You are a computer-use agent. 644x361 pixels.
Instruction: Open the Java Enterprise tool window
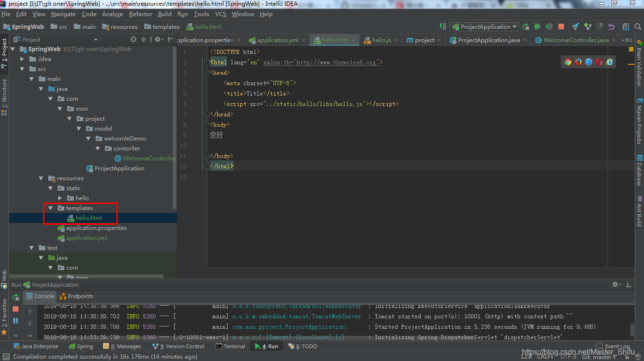pos(36,346)
